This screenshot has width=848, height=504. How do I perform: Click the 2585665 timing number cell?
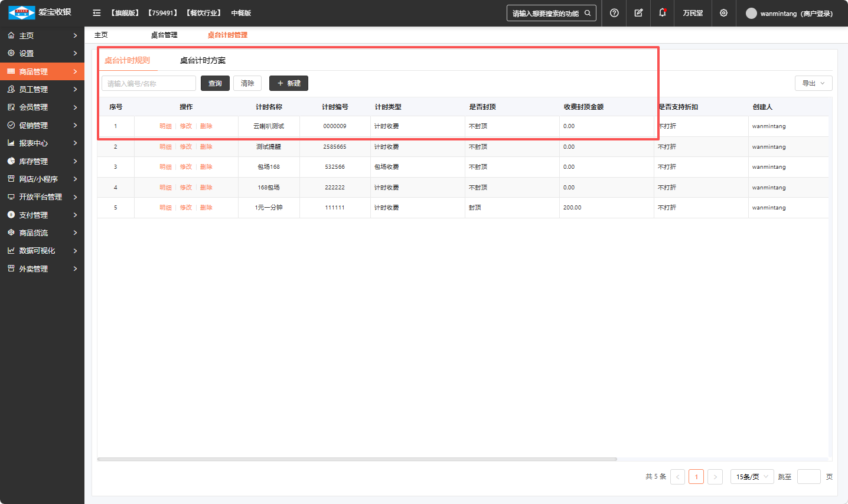[335, 147]
